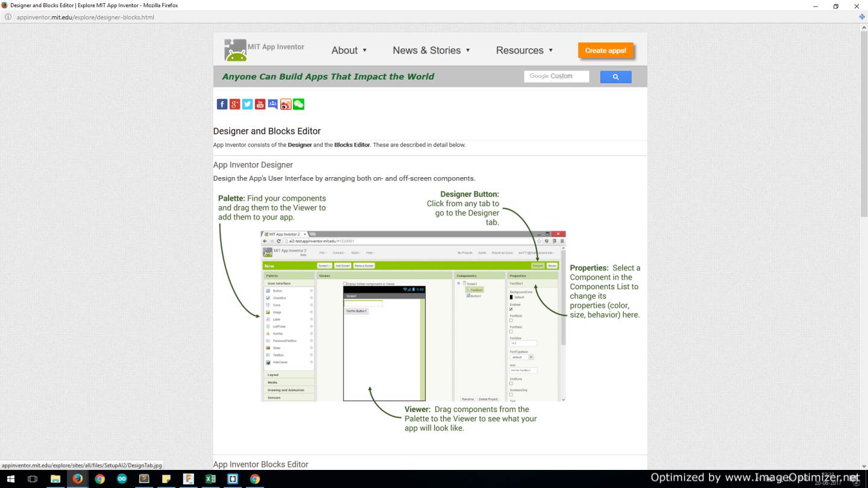Click the blue search magnifier button
Viewport: 868px width, 488px height.
point(615,77)
